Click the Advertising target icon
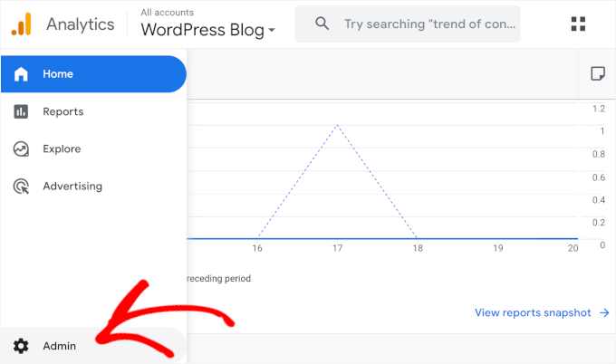Screen dimensions: 616x364 click(x=22, y=187)
